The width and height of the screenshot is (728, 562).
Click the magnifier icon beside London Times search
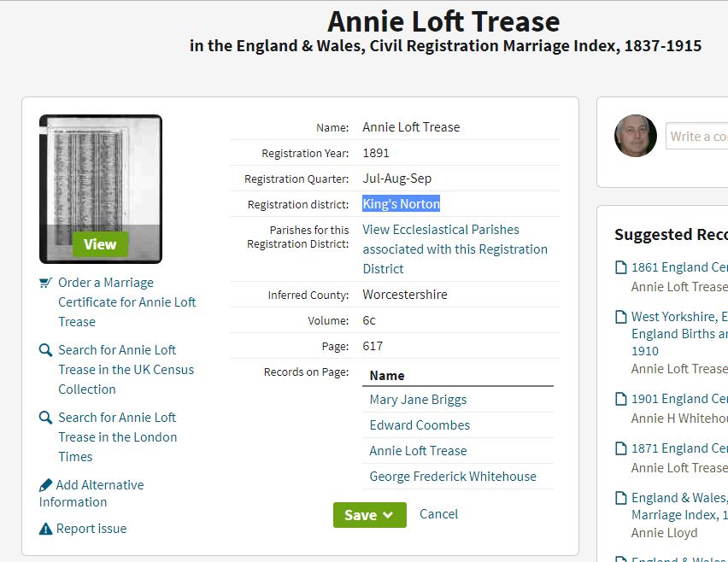[45, 418]
